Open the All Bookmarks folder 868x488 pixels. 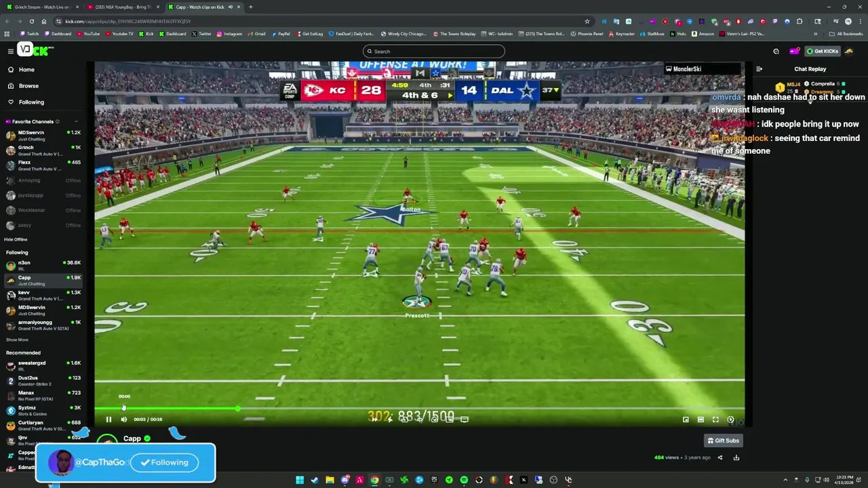click(846, 34)
